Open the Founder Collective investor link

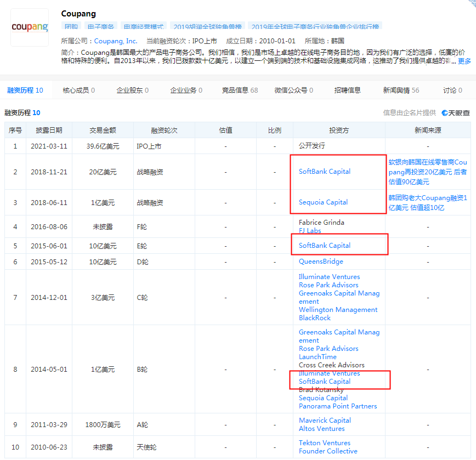328,451
